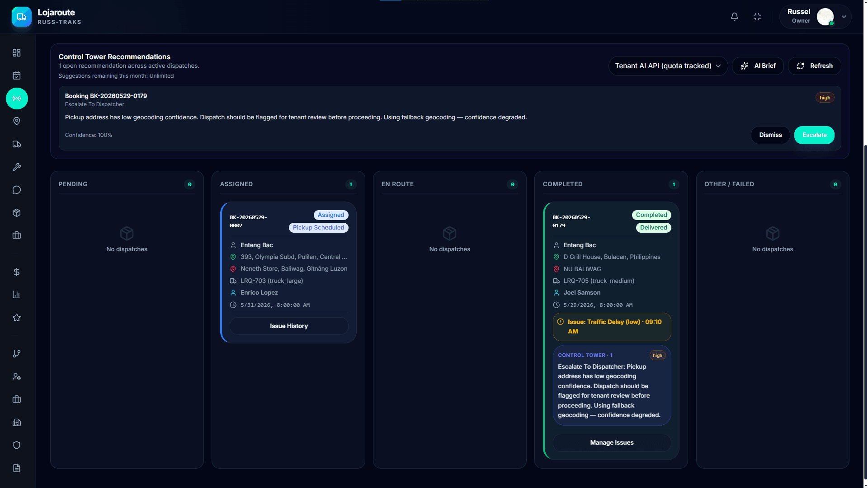Image resolution: width=868 pixels, height=488 pixels.
Task: Click vehicle LRQ-703 (truck_large)
Action: [272, 281]
